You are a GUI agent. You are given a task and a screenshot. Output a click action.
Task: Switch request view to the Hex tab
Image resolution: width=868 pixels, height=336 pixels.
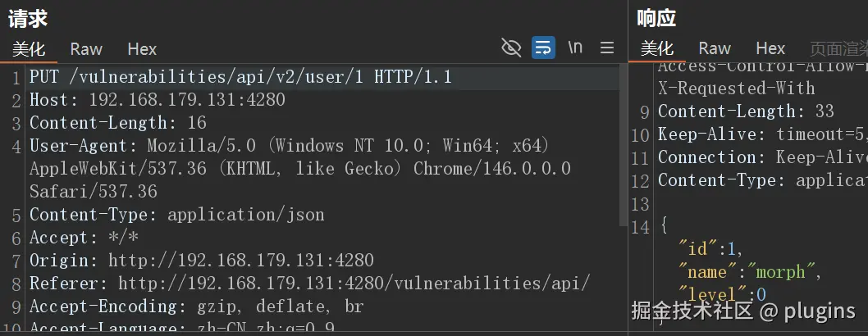(142, 49)
